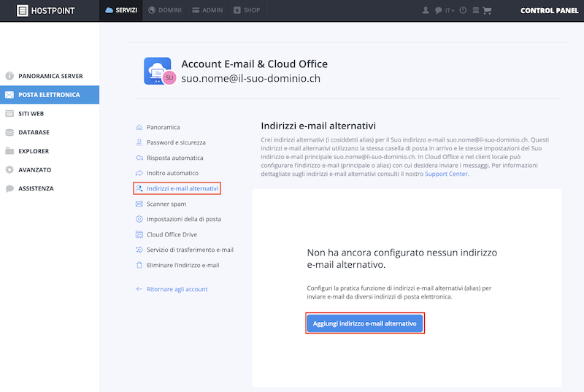Open Password e sicurezza
This screenshot has height=392, width=584.
point(176,142)
